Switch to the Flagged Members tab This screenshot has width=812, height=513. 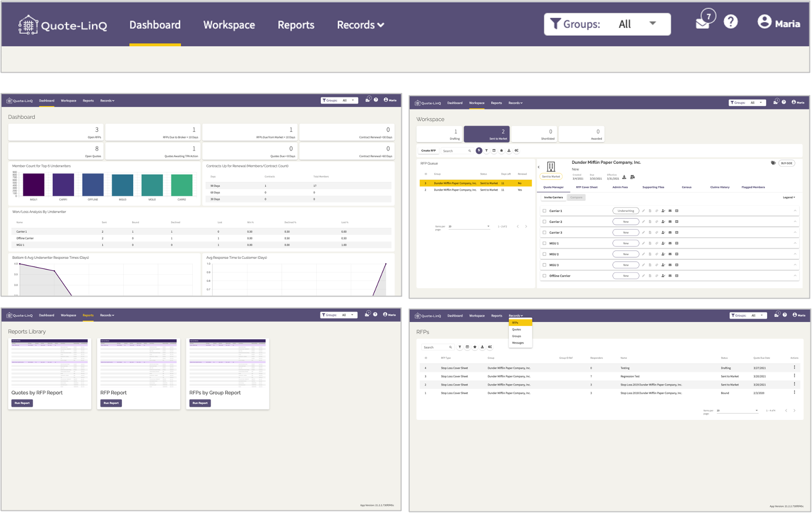coord(753,187)
